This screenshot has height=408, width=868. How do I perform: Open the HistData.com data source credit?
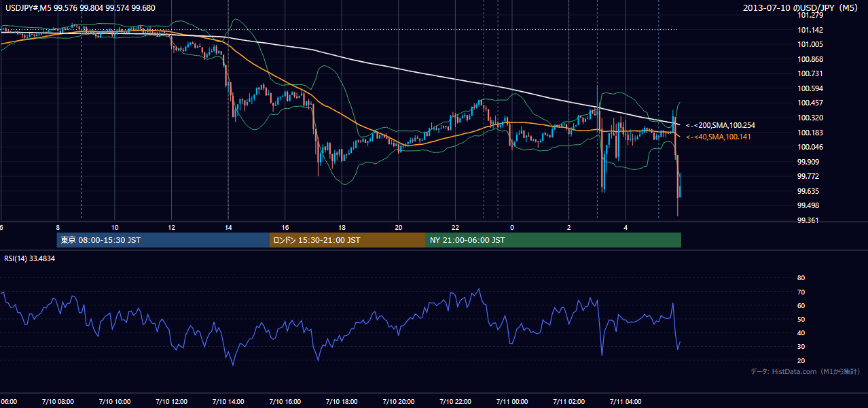point(806,371)
